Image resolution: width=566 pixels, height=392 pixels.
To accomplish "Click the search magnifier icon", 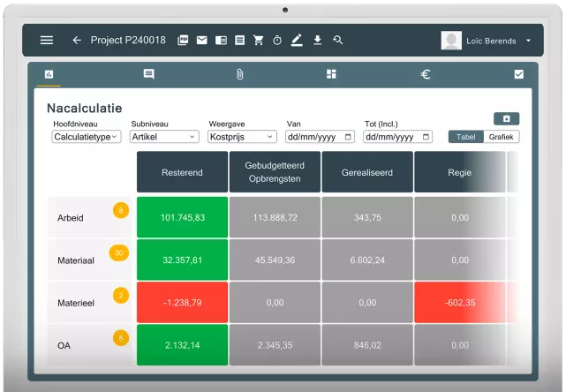I will coord(337,41).
